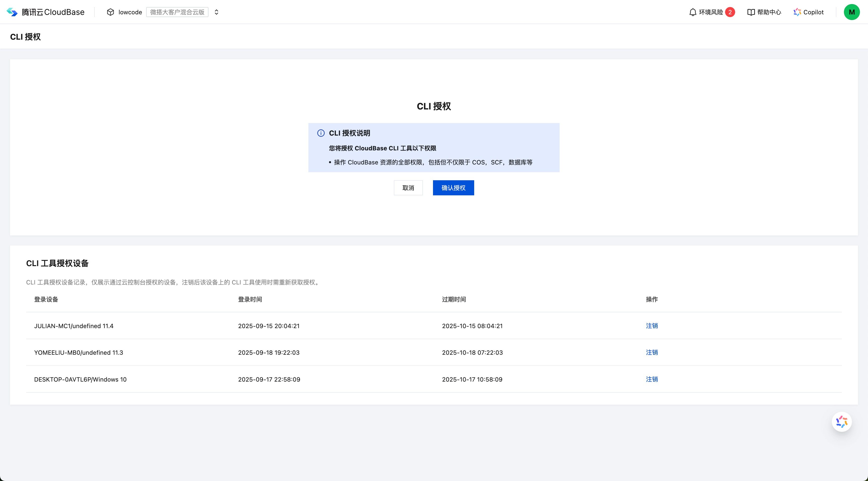Open 帮助中心 book icon
868x481 pixels.
(751, 12)
